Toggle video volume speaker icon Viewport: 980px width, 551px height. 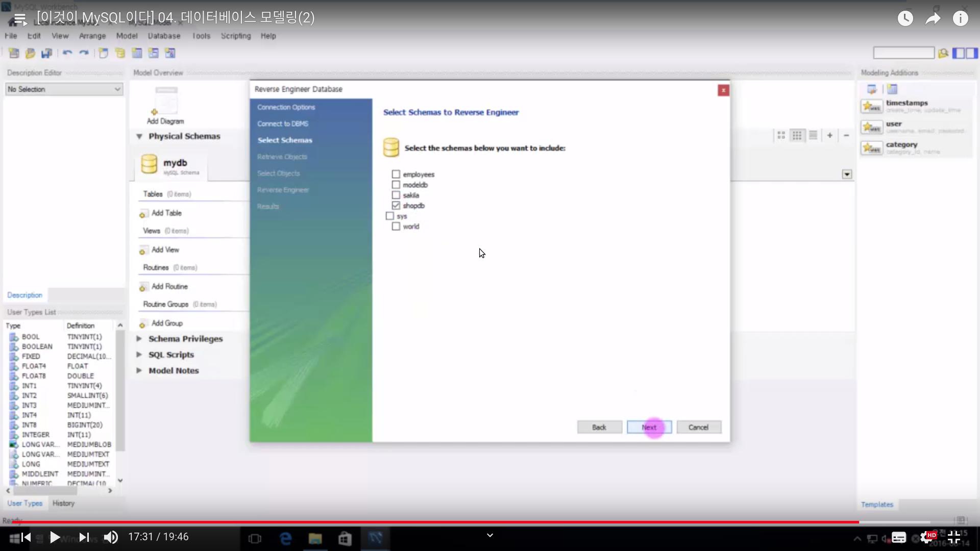(111, 537)
